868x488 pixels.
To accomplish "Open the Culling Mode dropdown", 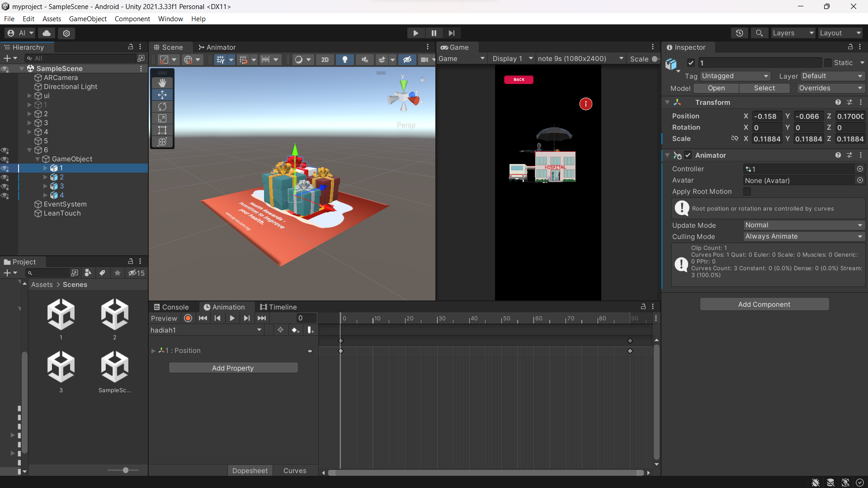I will [x=804, y=236].
